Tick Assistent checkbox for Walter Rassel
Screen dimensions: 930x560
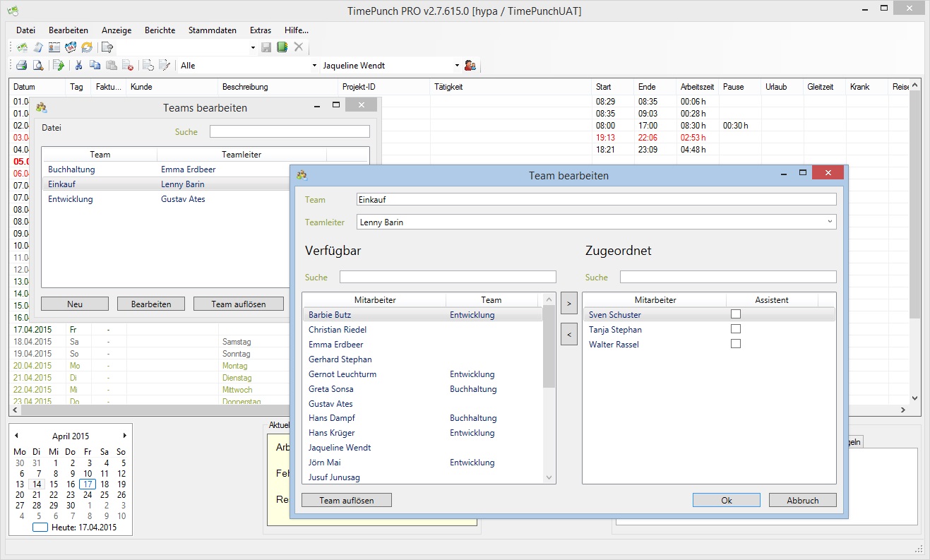(735, 344)
